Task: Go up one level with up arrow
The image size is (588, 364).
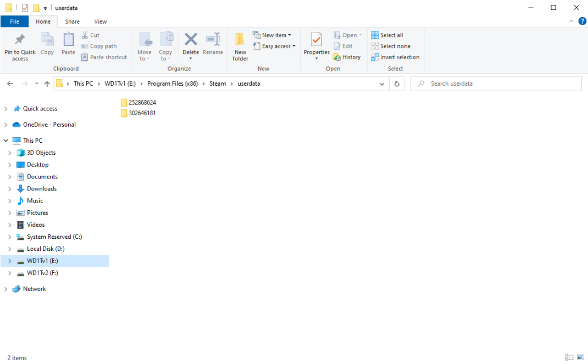Action: 47,84
